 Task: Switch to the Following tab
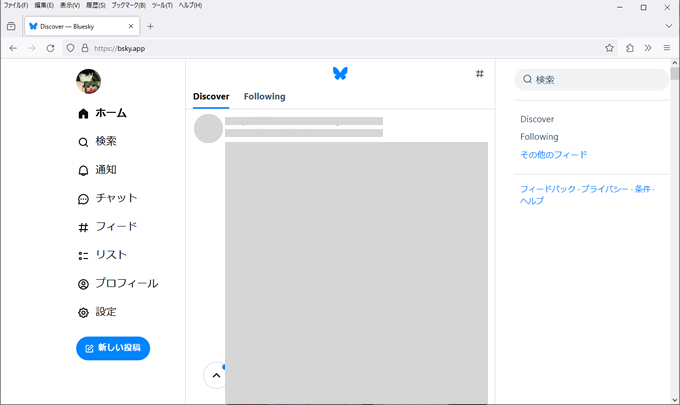click(x=265, y=96)
